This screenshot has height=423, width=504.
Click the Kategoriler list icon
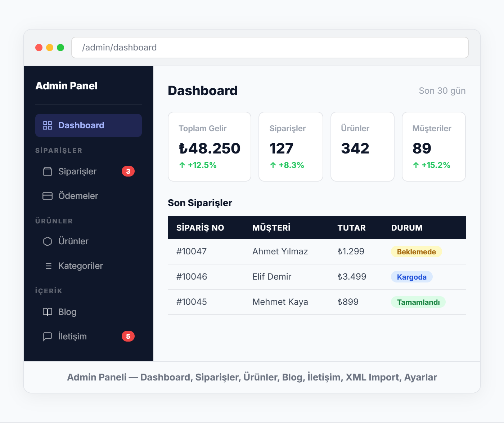(48, 266)
